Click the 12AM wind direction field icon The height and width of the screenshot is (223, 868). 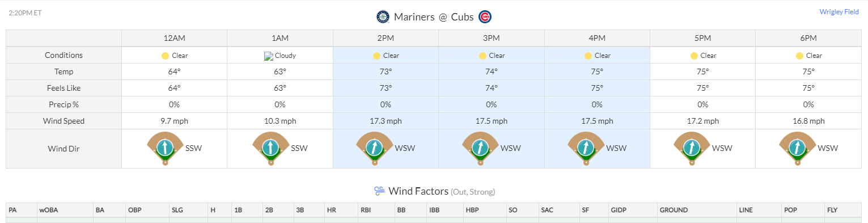click(x=165, y=148)
